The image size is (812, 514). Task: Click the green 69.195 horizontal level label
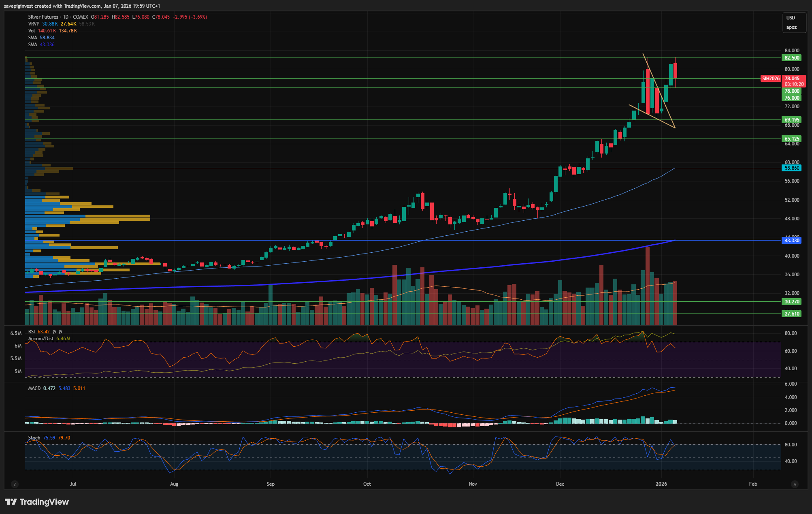pyautogui.click(x=792, y=120)
